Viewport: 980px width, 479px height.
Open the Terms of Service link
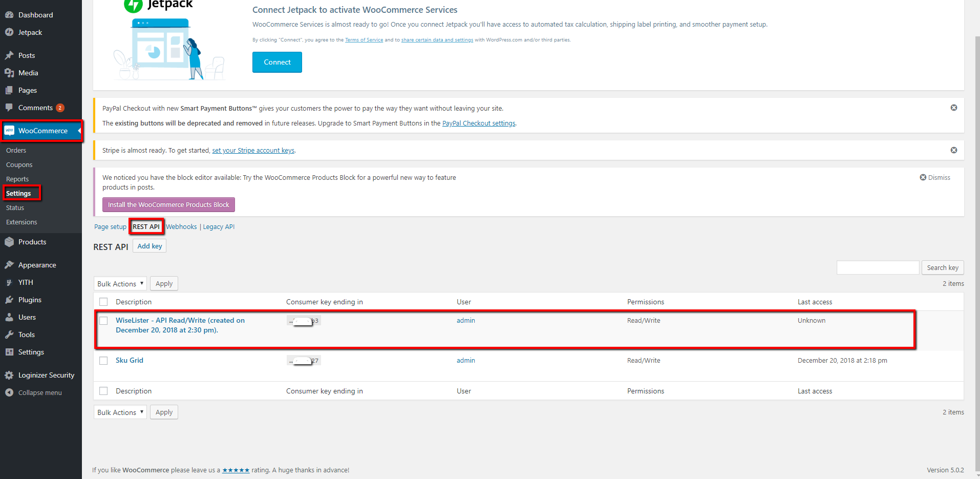(364, 40)
